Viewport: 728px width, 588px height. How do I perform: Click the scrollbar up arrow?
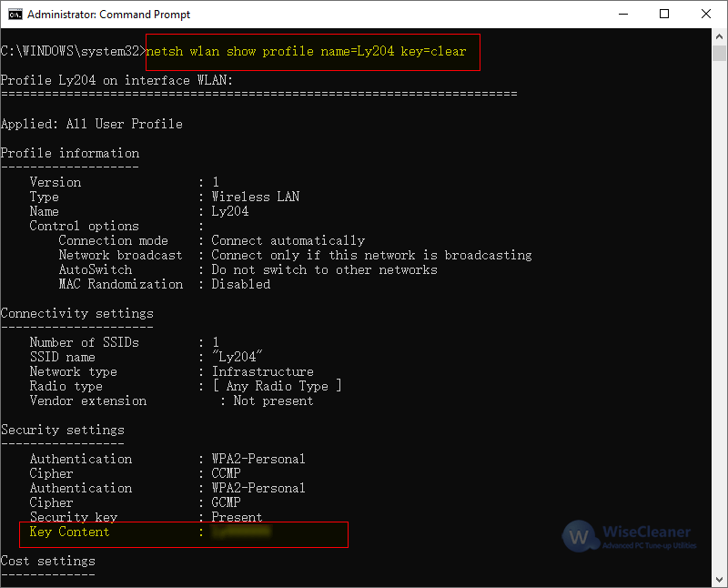coord(719,36)
